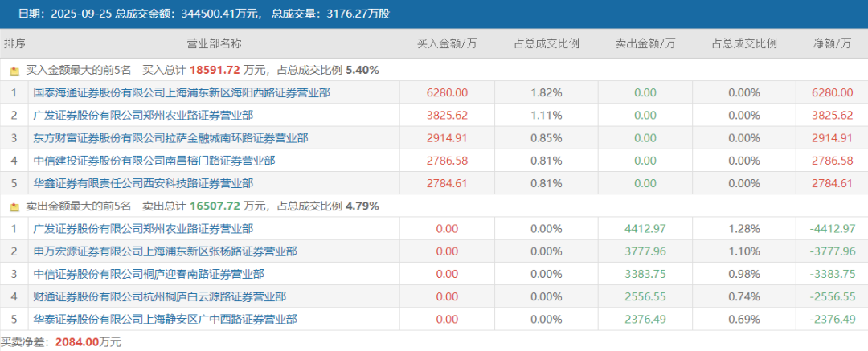Click the 买入金额/万 column header
This screenshot has width=868, height=351.
pyautogui.click(x=448, y=43)
